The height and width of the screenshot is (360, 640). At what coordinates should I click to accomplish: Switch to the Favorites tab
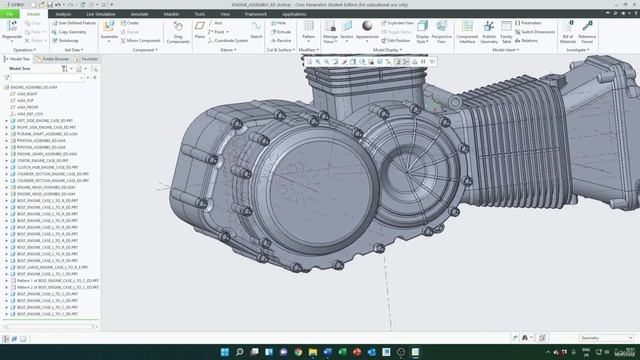(87, 59)
